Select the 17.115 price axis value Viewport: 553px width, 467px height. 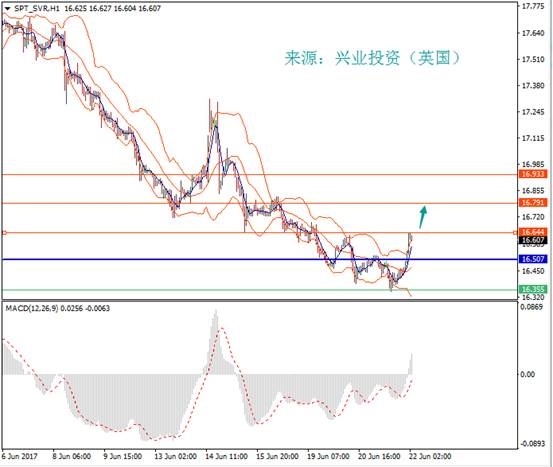pos(533,138)
